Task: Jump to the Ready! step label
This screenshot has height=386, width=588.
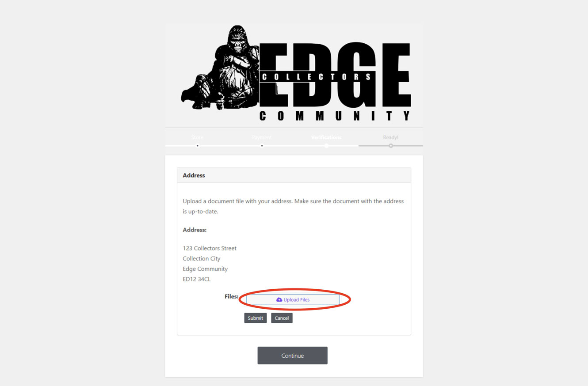Action: [x=391, y=137]
